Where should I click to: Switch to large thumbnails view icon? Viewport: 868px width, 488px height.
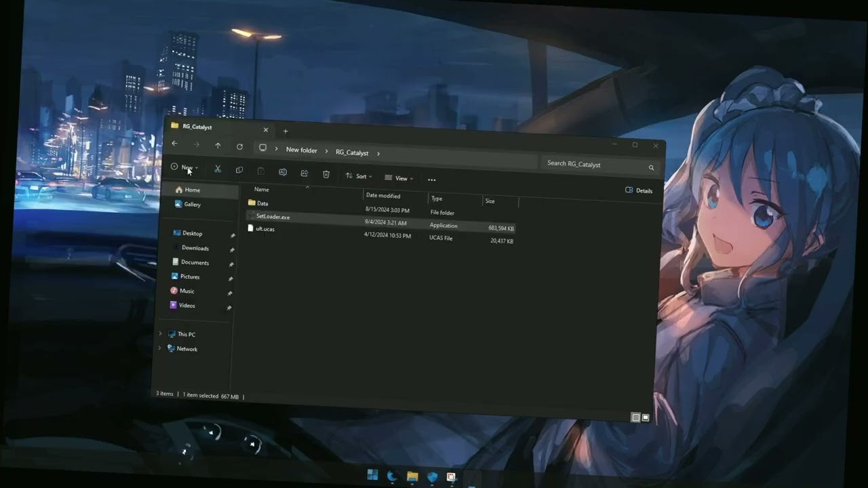click(x=646, y=418)
